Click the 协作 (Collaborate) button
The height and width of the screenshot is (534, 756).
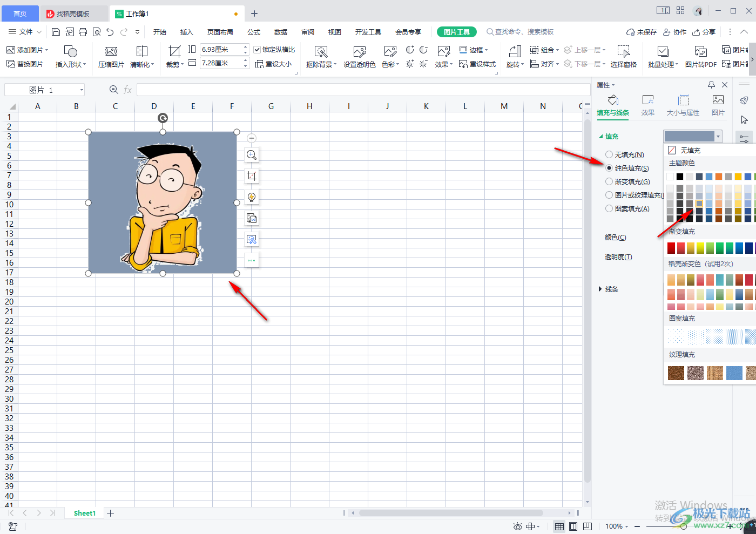point(675,32)
